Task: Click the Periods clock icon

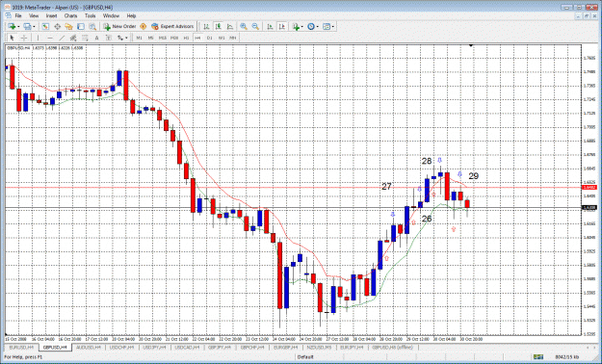Action: tap(311, 27)
